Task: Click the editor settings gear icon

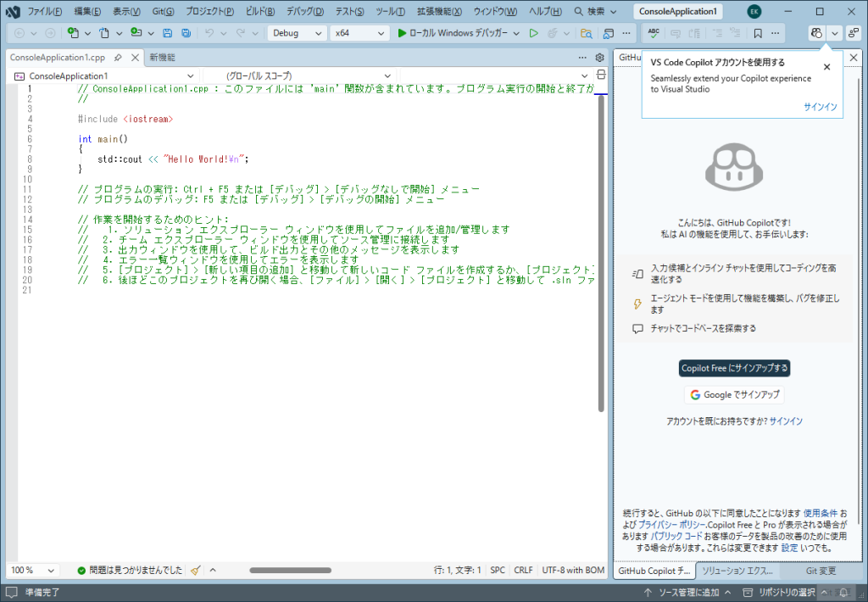Action: (x=599, y=58)
